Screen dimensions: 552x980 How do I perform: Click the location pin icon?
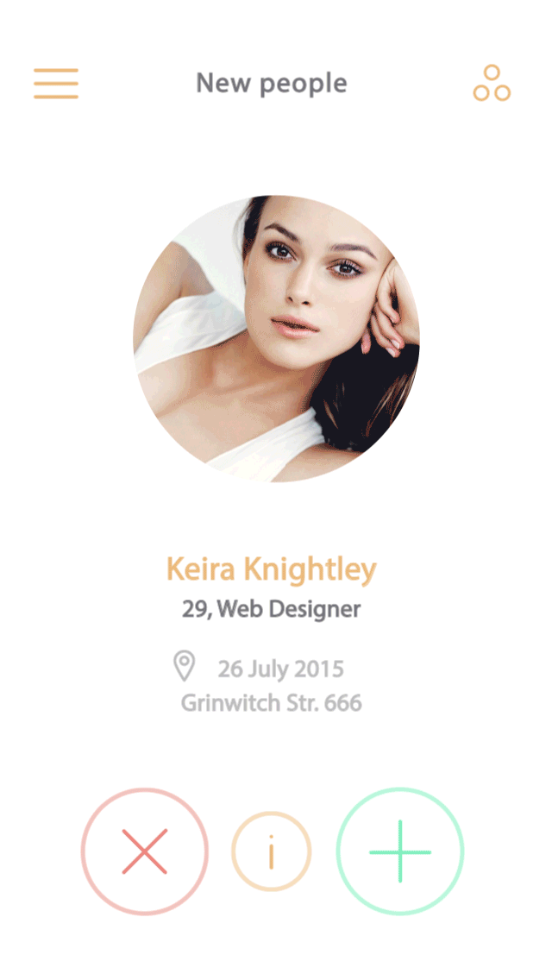[x=184, y=666]
